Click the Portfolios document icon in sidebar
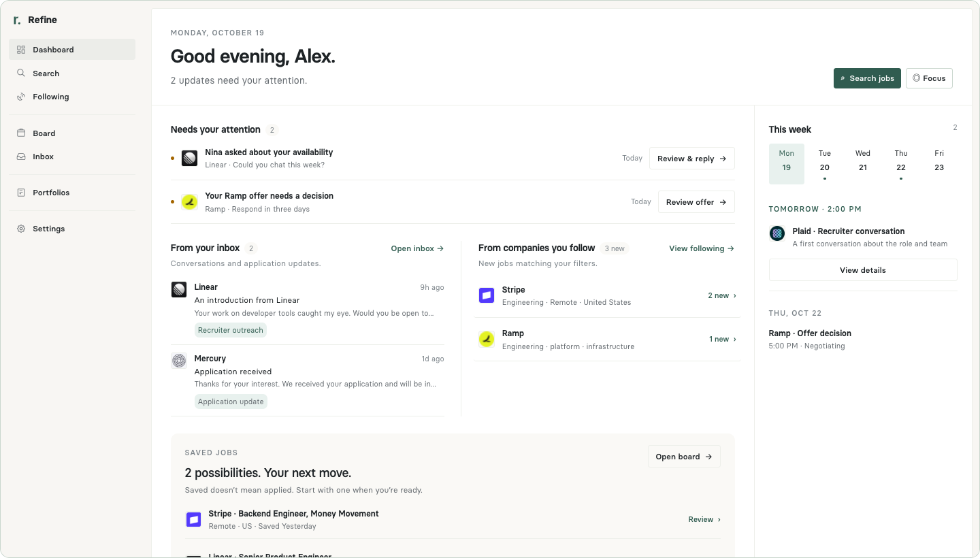Viewport: 980px width, 558px height. (x=21, y=193)
